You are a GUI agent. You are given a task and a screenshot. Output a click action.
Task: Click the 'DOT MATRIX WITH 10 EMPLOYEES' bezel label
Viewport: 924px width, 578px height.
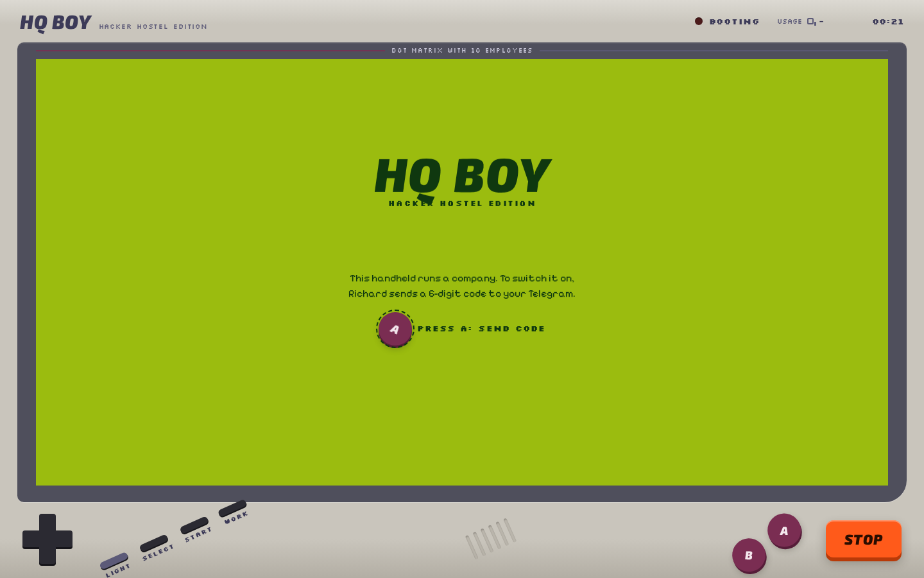pos(462,51)
